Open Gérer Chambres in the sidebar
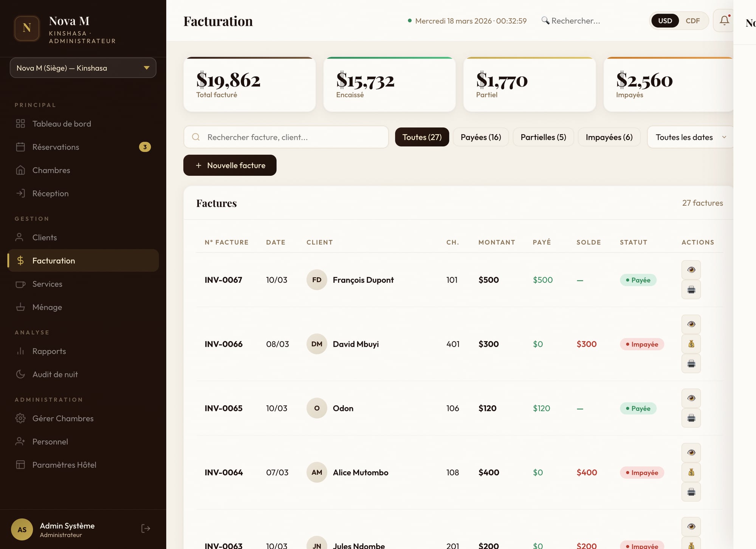Image resolution: width=756 pixels, height=549 pixels. (x=63, y=419)
